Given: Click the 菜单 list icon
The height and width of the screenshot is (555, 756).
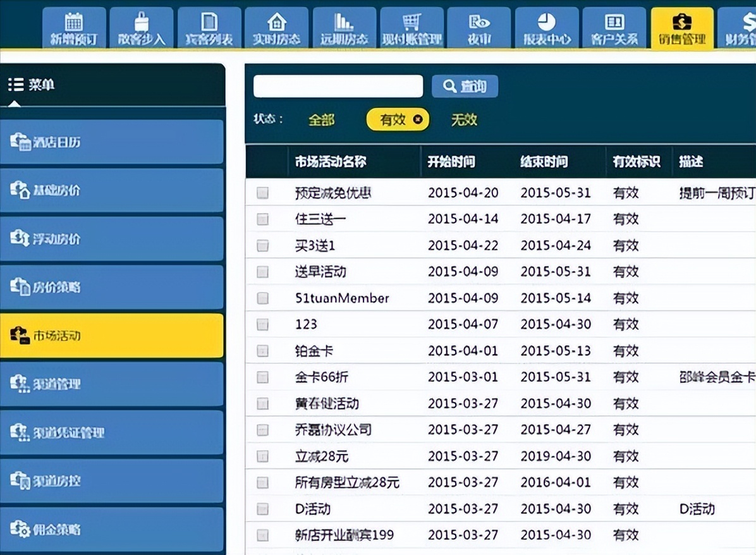Looking at the screenshot, I should (16, 84).
